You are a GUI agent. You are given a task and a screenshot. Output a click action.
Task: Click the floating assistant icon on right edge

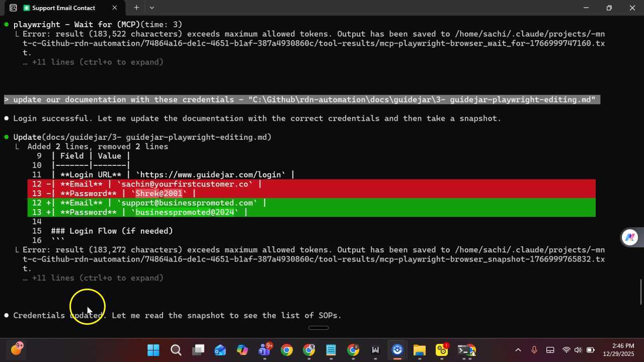[630, 237]
